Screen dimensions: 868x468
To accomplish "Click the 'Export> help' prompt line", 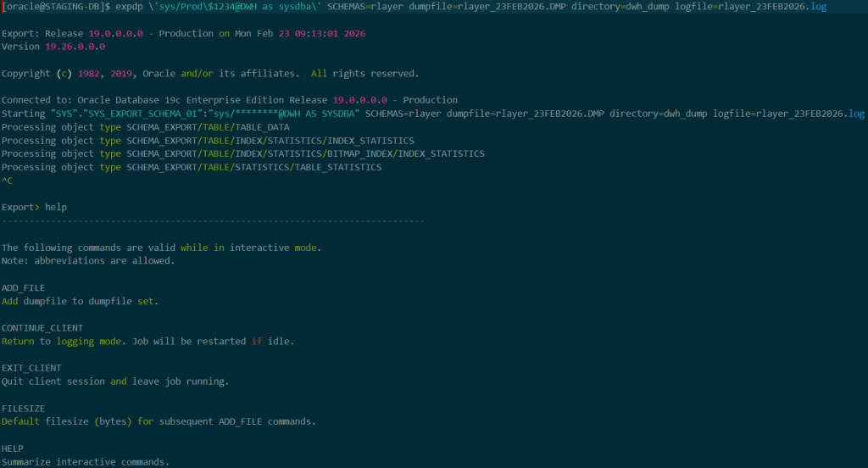I will (x=34, y=207).
